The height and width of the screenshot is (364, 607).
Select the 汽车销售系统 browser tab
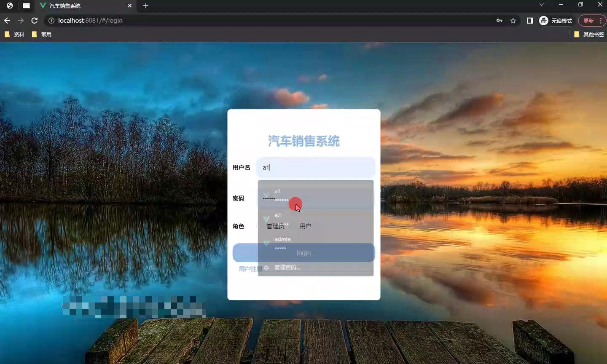86,6
